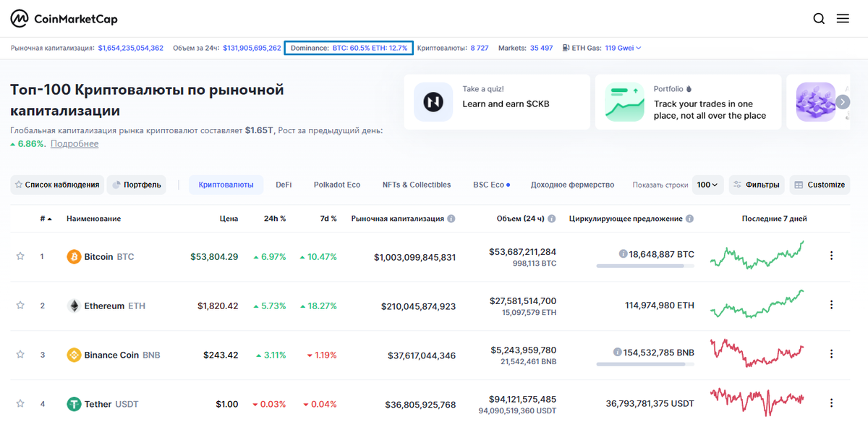Click Bitcoin volume $53,687,211,284

(523, 251)
